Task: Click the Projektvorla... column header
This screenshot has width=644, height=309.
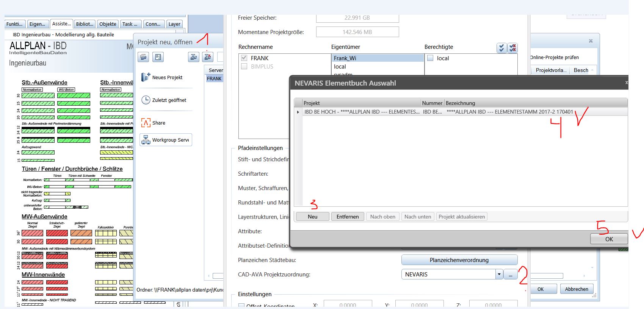Action: click(x=551, y=70)
